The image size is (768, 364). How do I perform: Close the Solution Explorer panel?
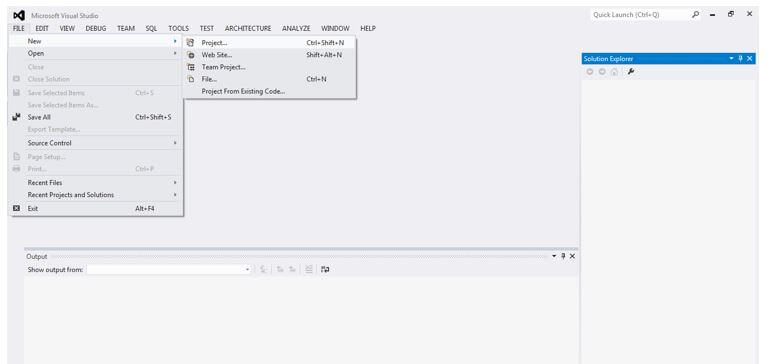[749, 58]
